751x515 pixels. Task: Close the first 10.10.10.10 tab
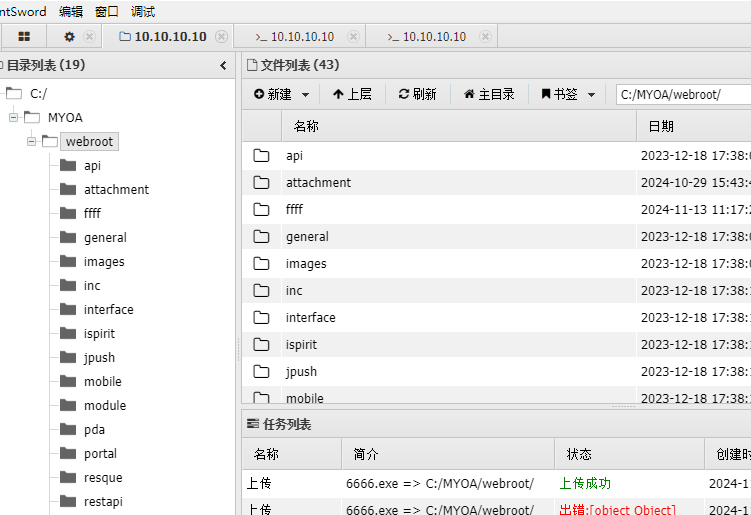[x=221, y=37]
